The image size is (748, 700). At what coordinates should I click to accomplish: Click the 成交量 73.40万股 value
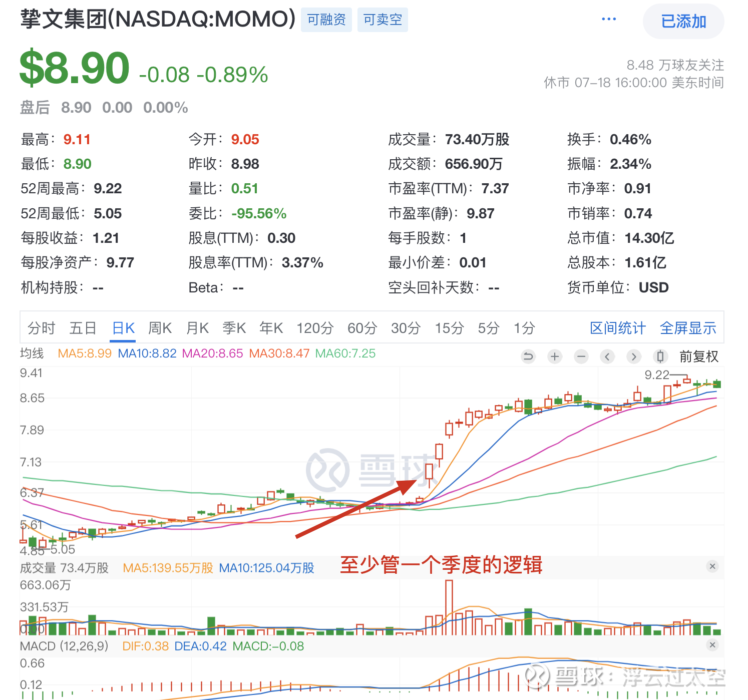(477, 139)
